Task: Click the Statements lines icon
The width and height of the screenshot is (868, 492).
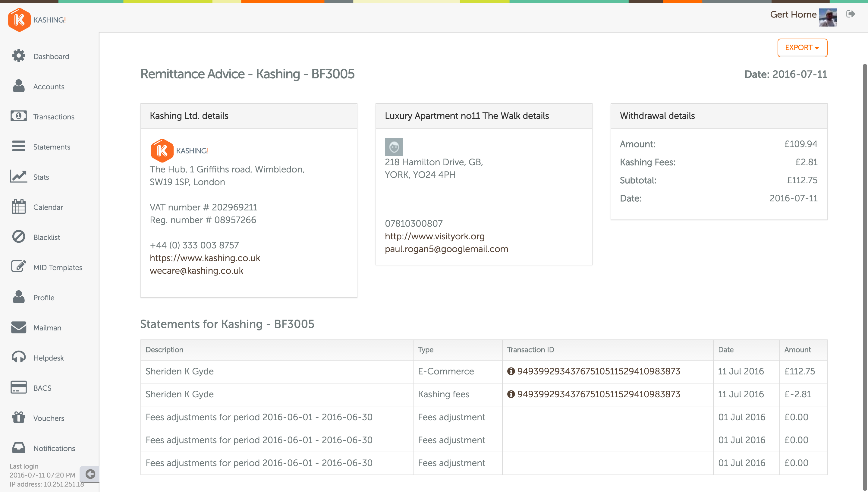Action: (x=19, y=146)
